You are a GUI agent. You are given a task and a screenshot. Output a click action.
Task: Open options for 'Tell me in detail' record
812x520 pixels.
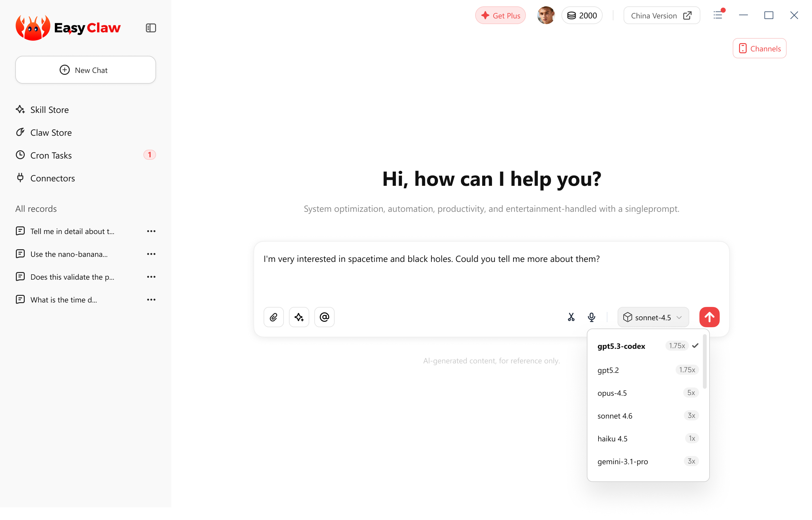pos(151,231)
